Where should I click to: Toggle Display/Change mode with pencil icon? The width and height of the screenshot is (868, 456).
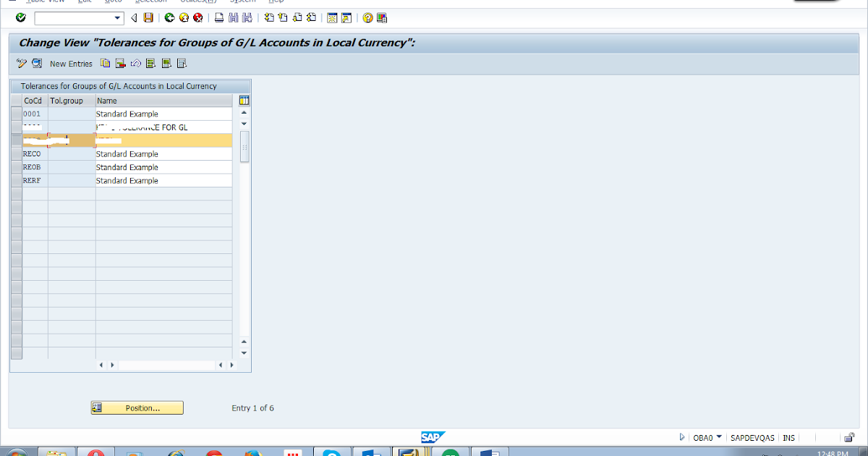(x=21, y=64)
